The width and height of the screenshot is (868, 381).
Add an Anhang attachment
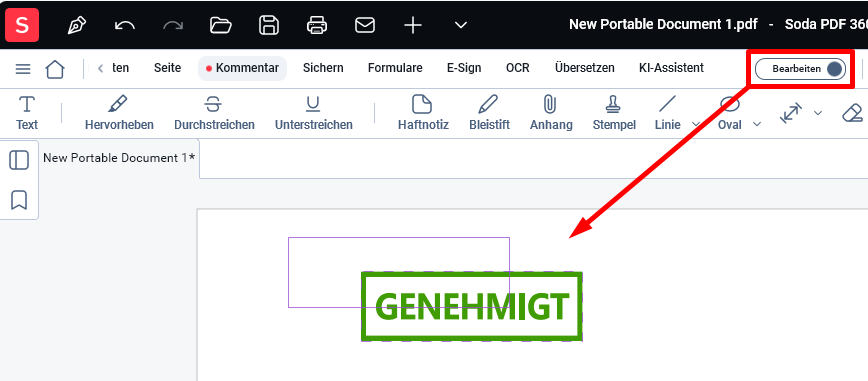551,113
